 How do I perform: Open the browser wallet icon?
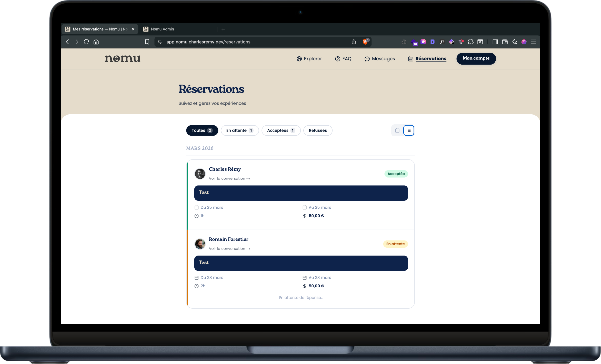(505, 42)
